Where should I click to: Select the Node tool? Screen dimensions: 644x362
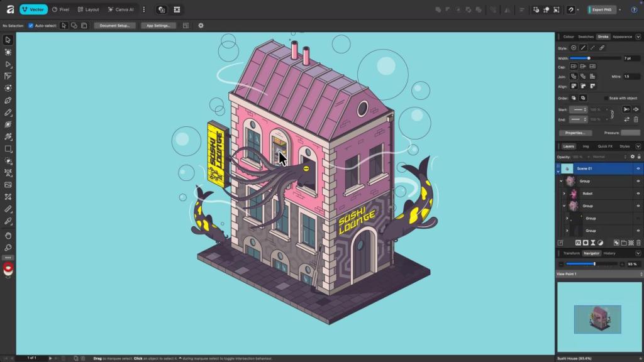pos(8,64)
